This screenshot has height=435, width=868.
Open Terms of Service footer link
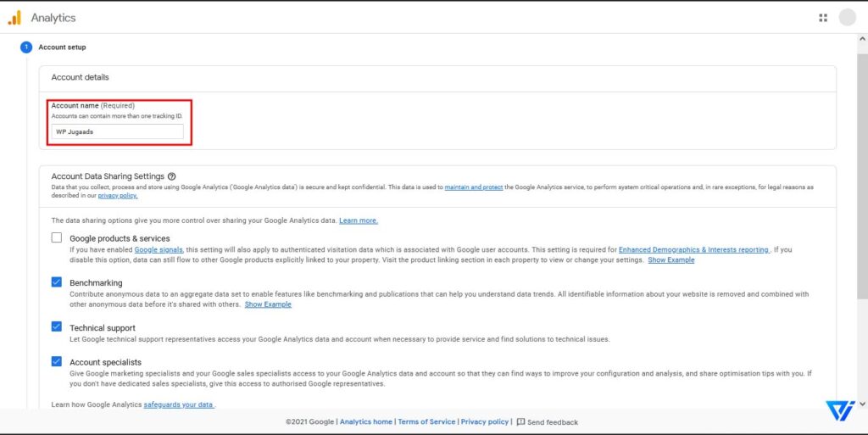(x=426, y=421)
